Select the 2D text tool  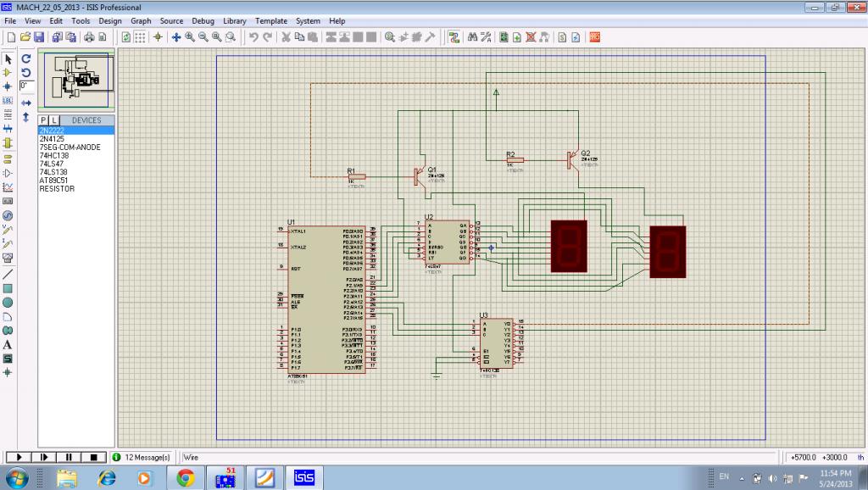8,344
